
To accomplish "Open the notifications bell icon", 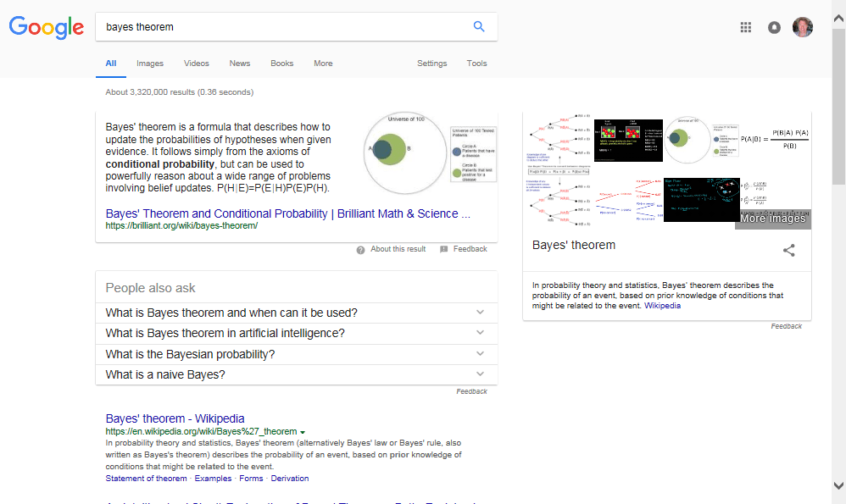I will [774, 27].
